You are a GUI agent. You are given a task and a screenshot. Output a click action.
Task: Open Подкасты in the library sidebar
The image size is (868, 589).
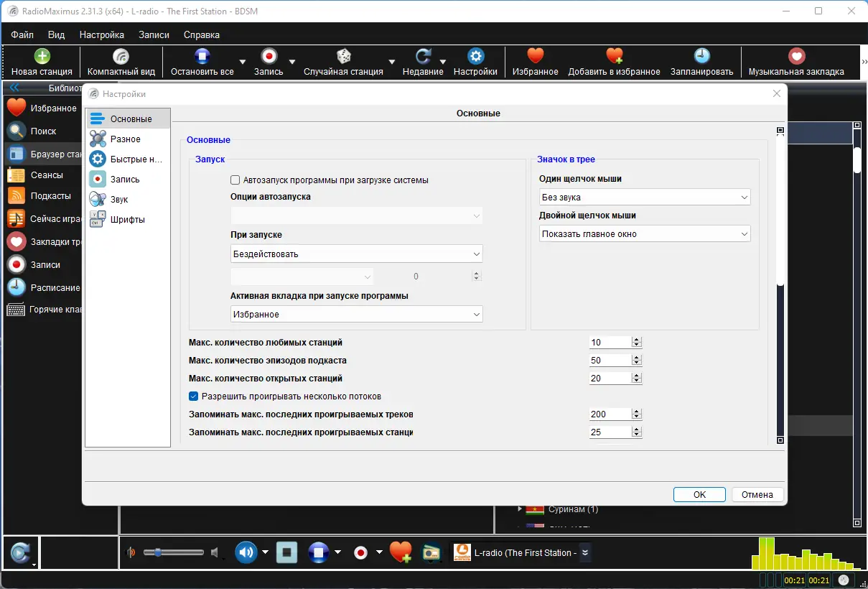tap(42, 196)
